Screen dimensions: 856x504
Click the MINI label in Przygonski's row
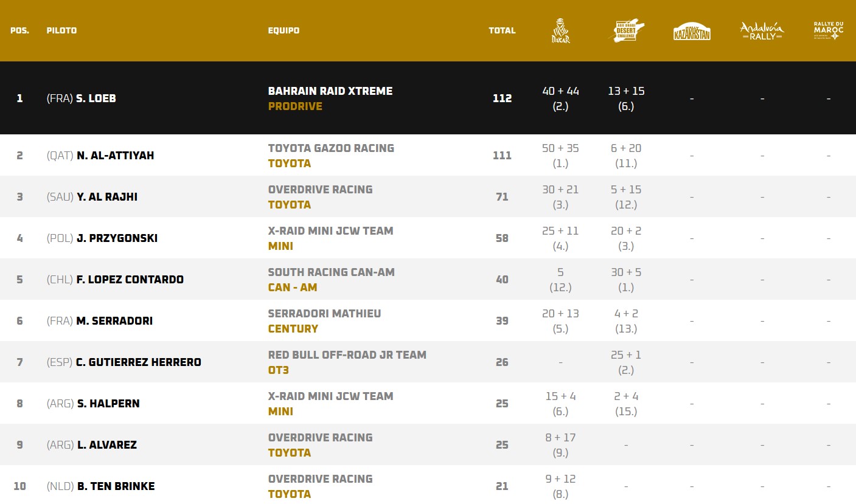pyautogui.click(x=280, y=246)
